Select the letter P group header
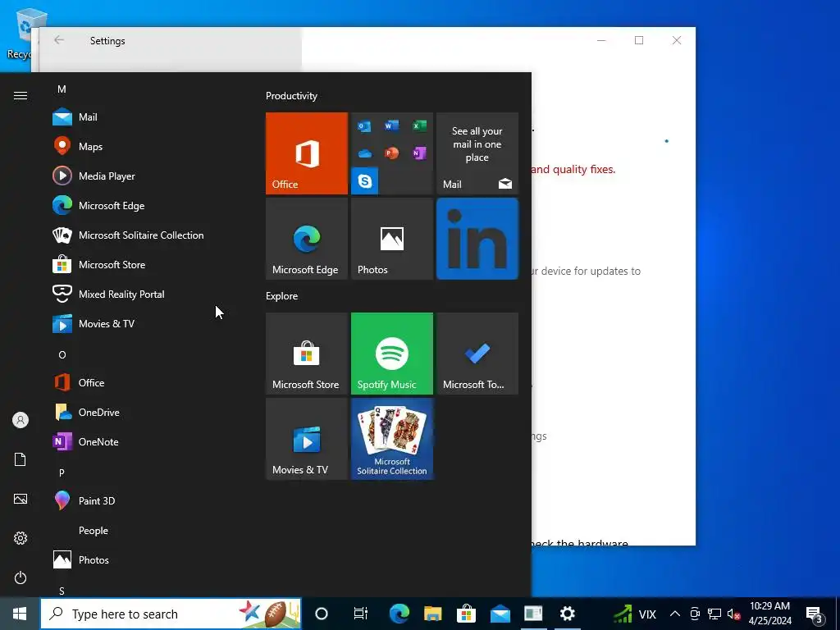This screenshot has width=840, height=630. tap(62, 472)
